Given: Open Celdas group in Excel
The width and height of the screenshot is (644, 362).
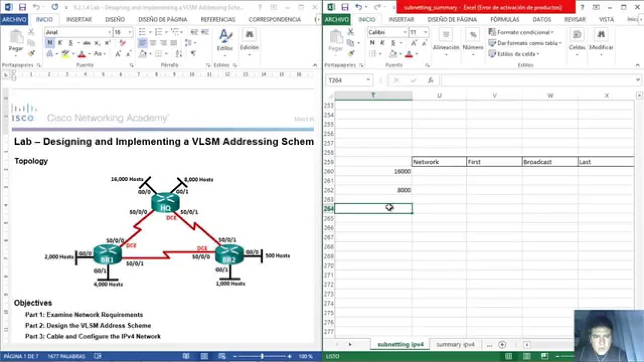Looking at the screenshot, I should pyautogui.click(x=577, y=41).
